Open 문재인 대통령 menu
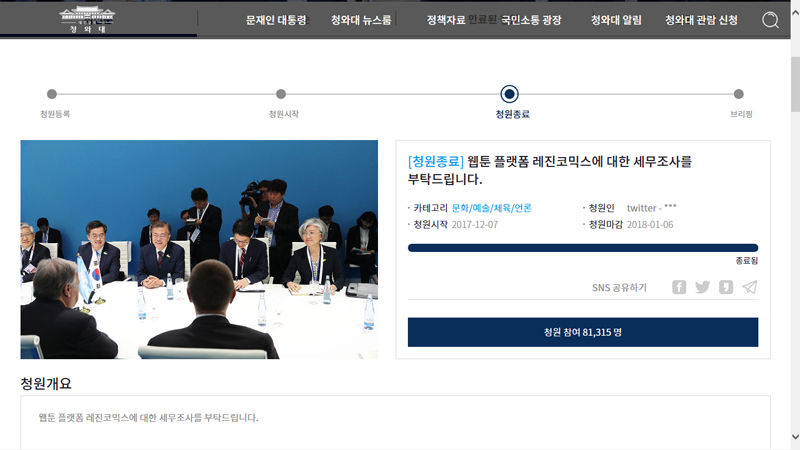Image resolution: width=800 pixels, height=450 pixels. tap(276, 20)
